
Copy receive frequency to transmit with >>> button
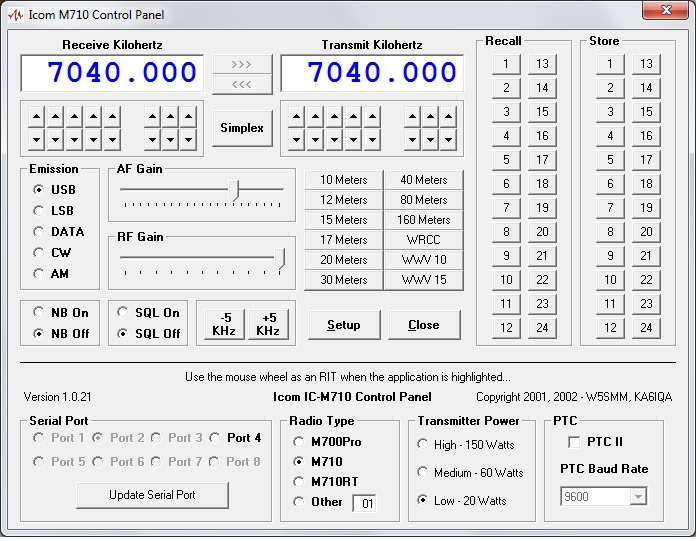click(242, 65)
